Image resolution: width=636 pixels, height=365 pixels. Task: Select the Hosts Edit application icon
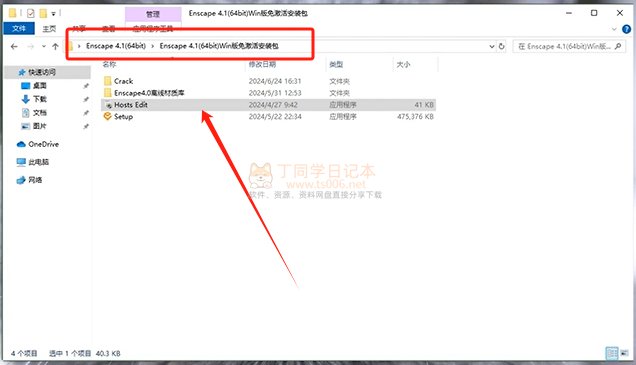coord(108,105)
